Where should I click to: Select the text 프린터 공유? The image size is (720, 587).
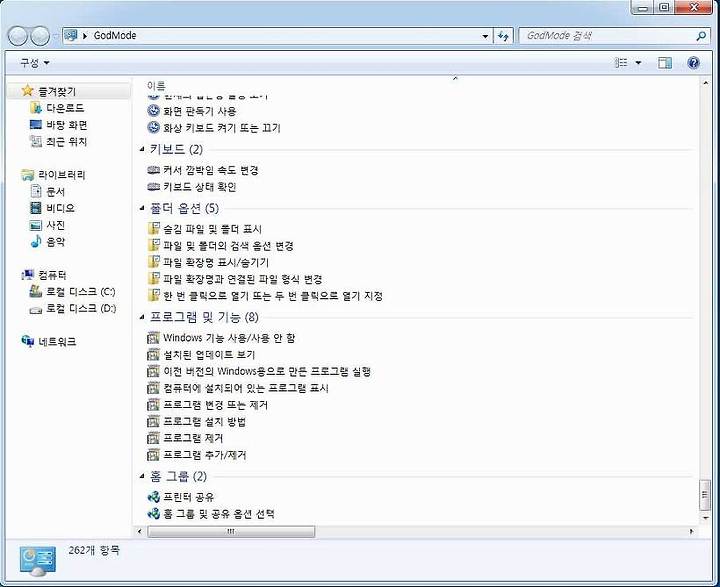(x=188, y=497)
